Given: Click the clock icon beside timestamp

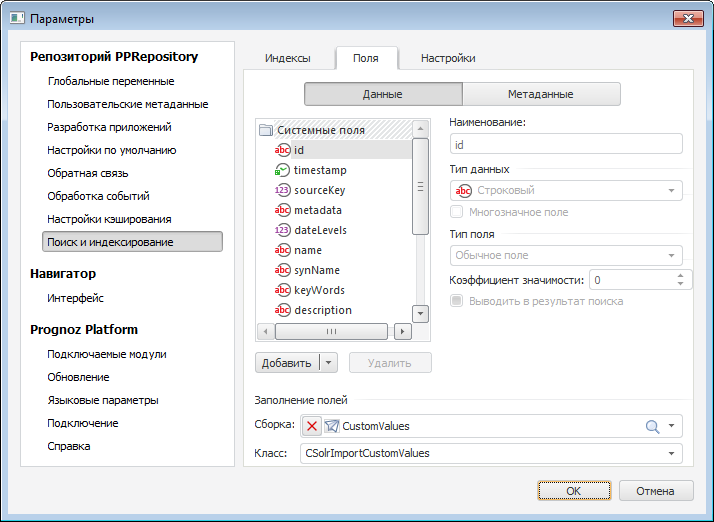Looking at the screenshot, I should click(282, 170).
